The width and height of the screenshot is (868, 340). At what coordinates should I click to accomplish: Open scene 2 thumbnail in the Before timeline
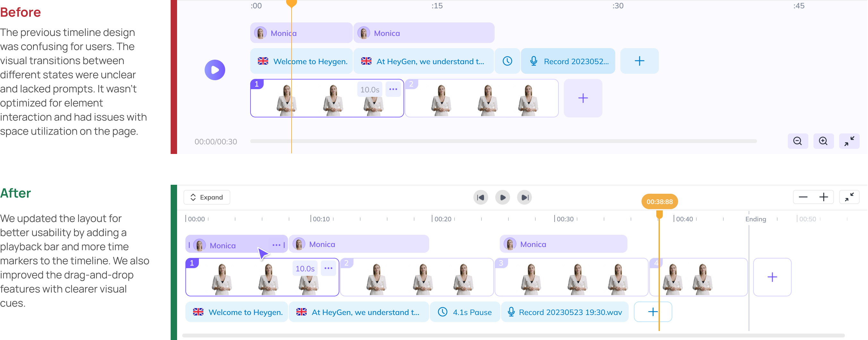tap(481, 98)
